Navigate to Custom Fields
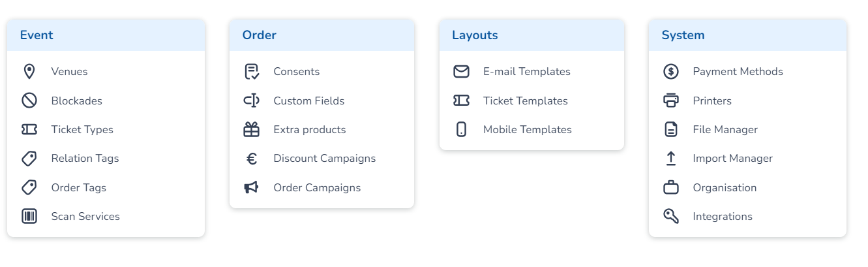Image resolution: width=868 pixels, height=267 pixels. 308,101
